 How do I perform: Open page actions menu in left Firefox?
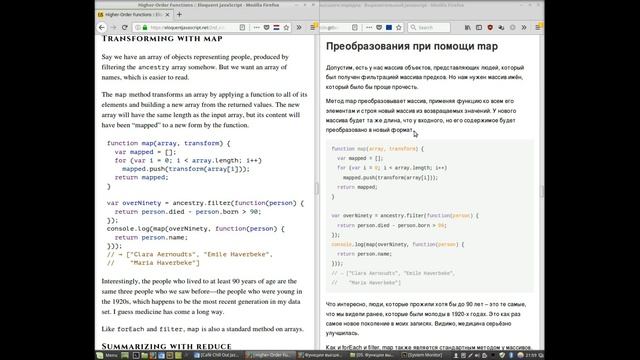[256, 27]
